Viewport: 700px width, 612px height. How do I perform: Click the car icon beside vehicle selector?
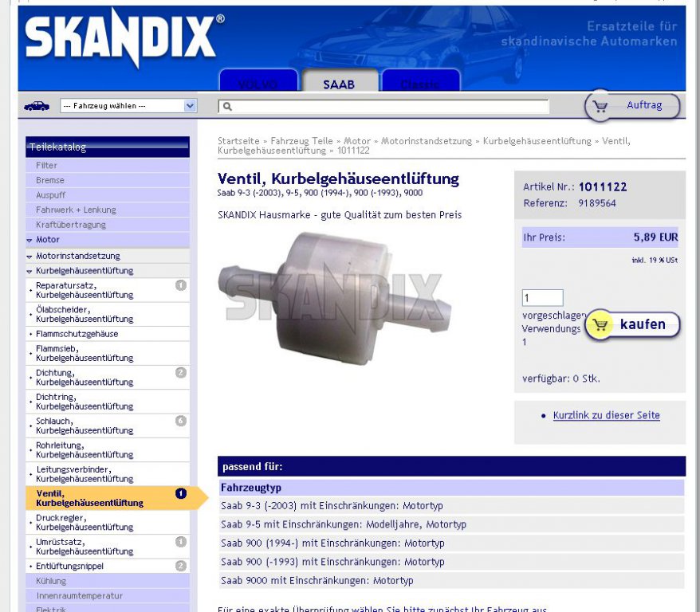37,106
